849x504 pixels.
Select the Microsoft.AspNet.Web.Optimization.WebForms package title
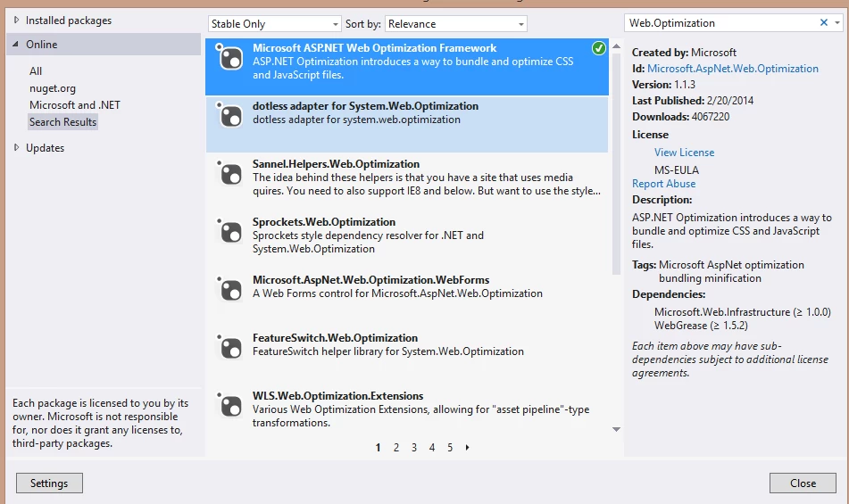pyautogui.click(x=370, y=279)
